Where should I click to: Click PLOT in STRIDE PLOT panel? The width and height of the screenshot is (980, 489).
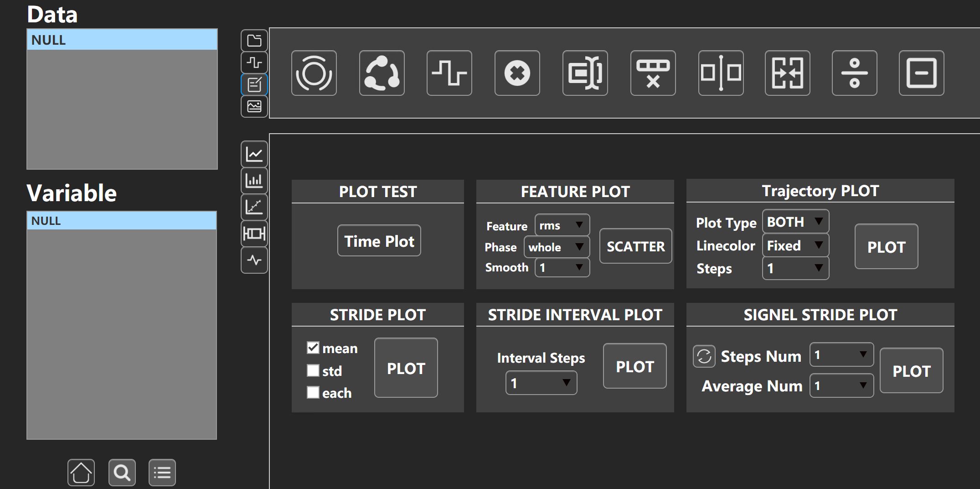(406, 368)
